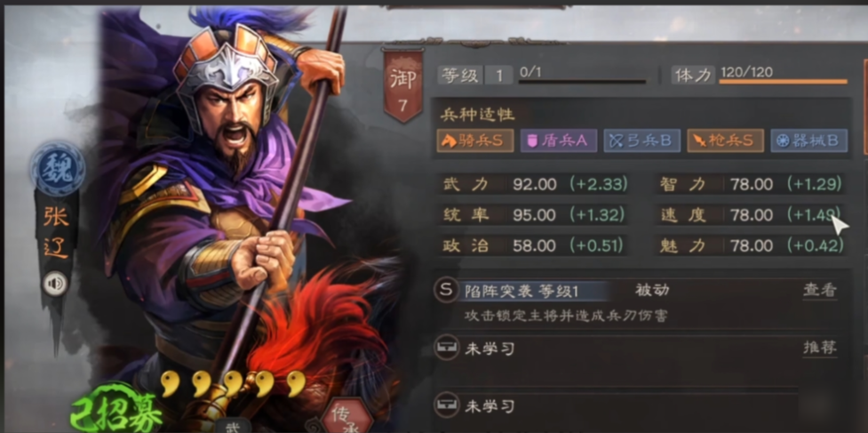Select the 器械B siege aptitude badge

click(808, 140)
